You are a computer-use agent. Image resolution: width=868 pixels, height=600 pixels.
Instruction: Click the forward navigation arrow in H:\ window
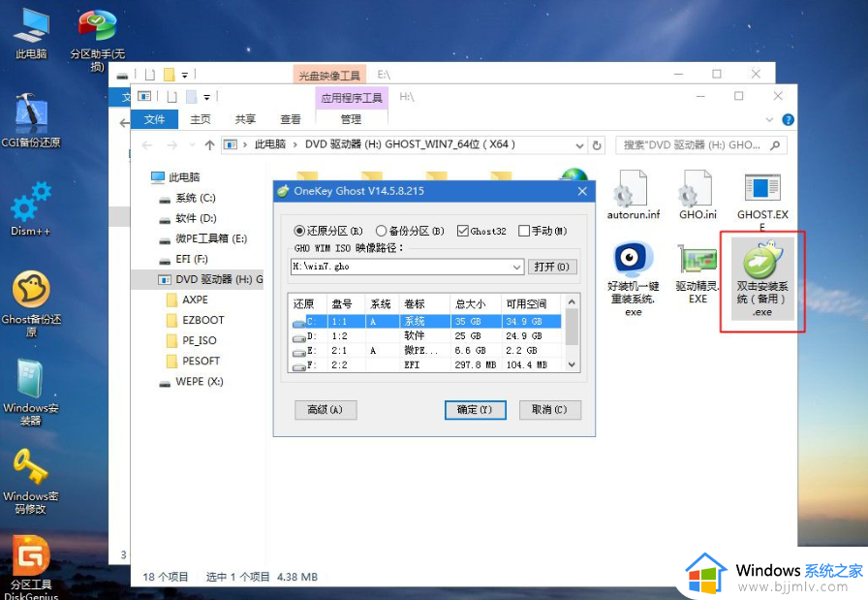(172, 145)
